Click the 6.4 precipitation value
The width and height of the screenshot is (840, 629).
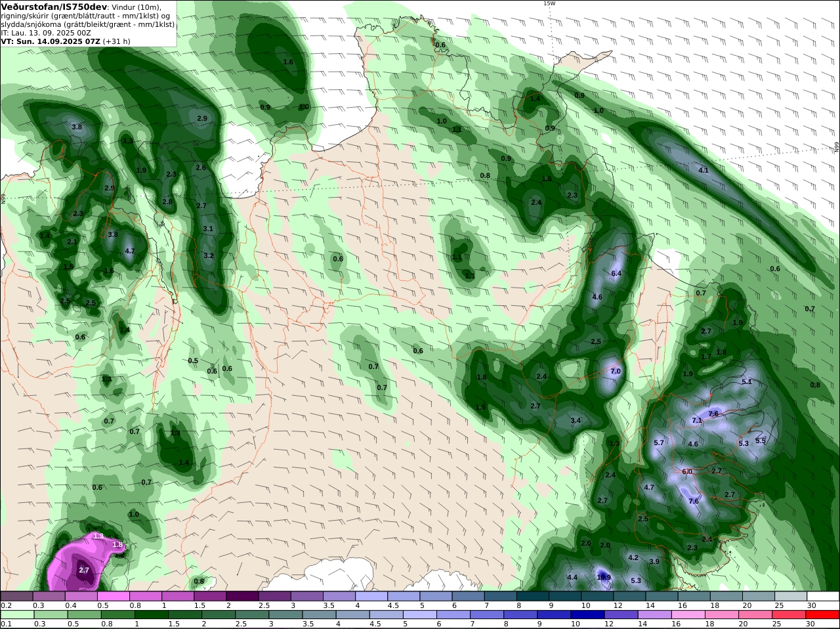click(616, 273)
